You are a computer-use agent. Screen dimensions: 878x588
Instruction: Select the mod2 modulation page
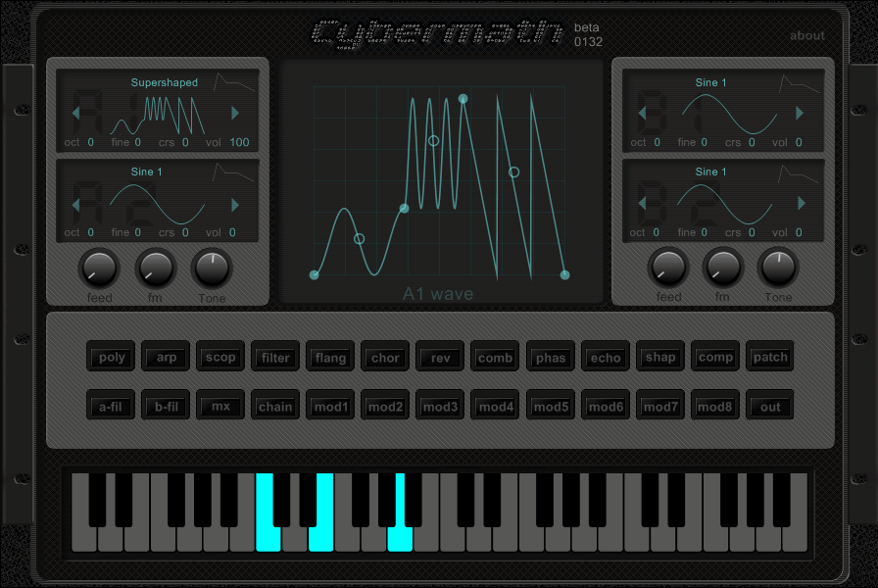(x=385, y=406)
